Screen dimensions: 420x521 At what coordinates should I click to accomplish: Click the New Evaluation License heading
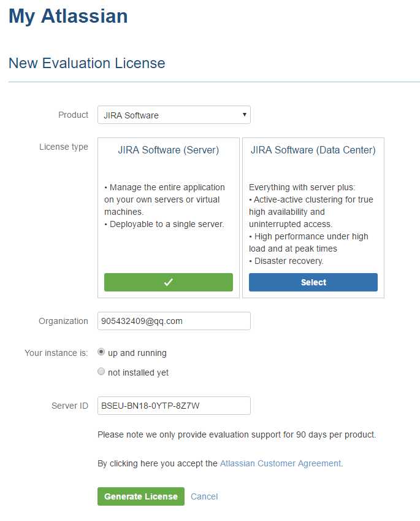click(86, 63)
